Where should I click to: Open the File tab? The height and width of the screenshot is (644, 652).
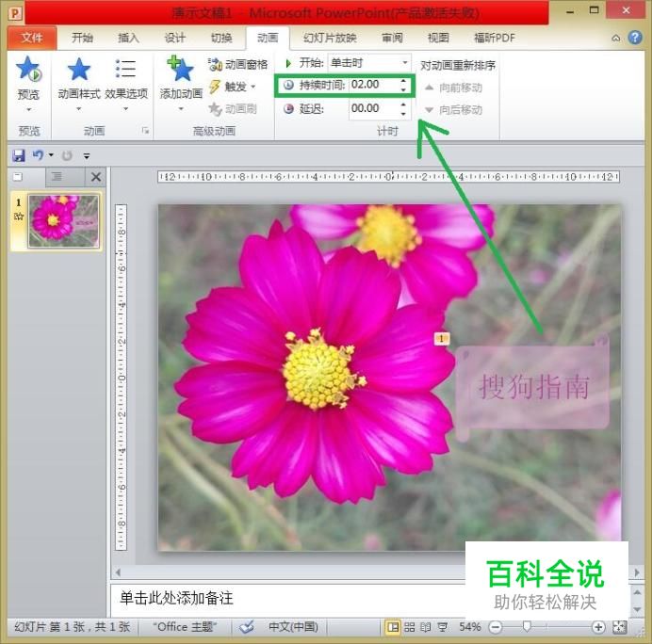32,38
